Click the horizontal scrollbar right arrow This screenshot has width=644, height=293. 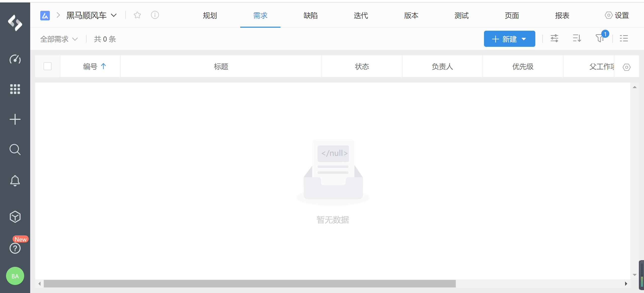coord(626,284)
